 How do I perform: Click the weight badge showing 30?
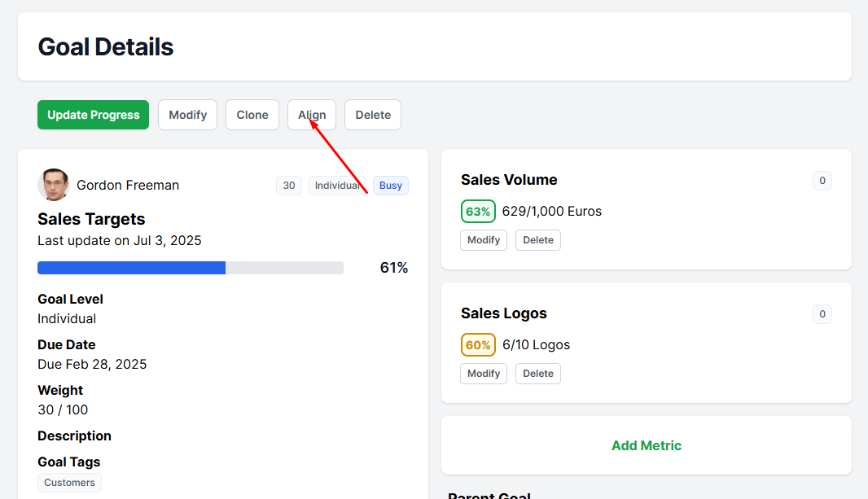click(x=289, y=186)
